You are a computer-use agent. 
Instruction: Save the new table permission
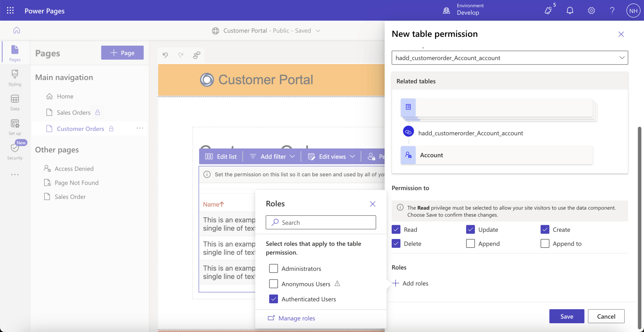tap(567, 316)
